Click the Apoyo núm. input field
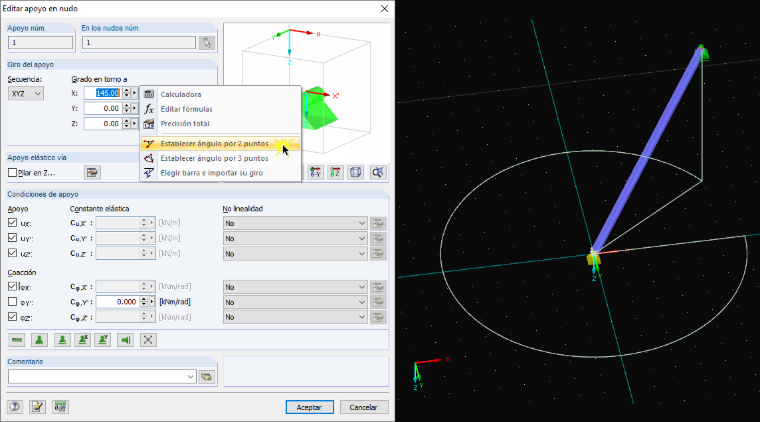The width and height of the screenshot is (760, 422). click(40, 43)
